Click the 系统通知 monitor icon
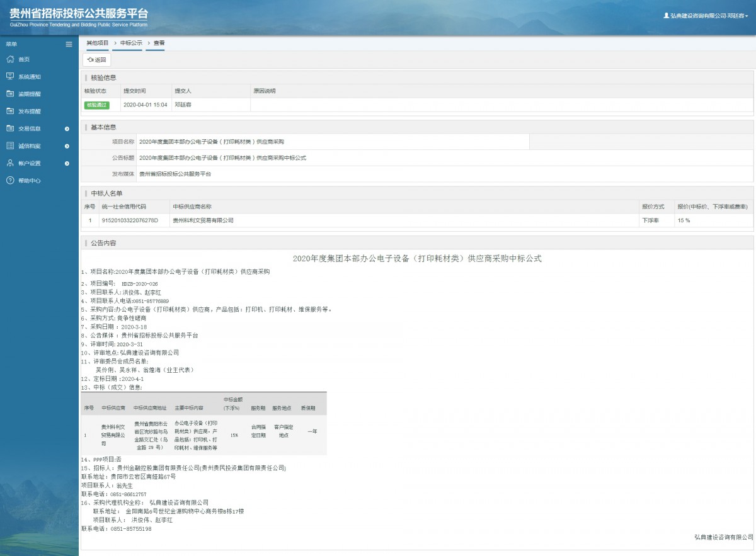The image size is (756, 556). [9, 76]
